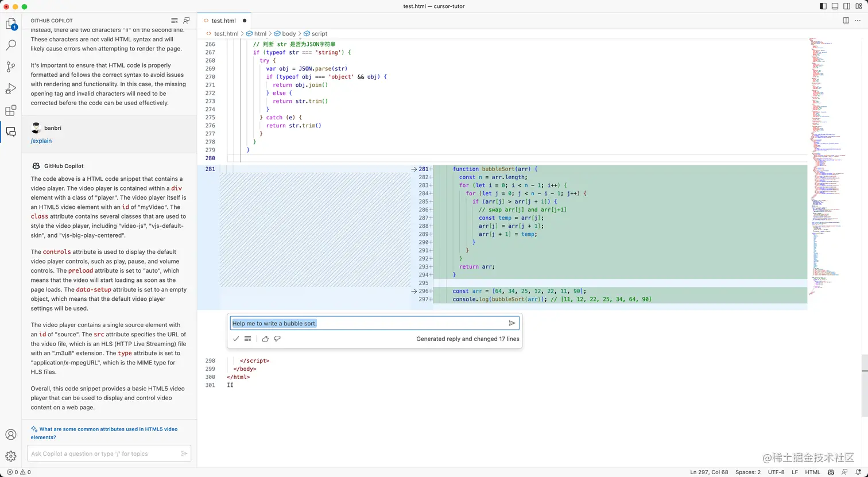Toggle the secondary side bar
The width and height of the screenshot is (868, 477).
coord(847,6)
